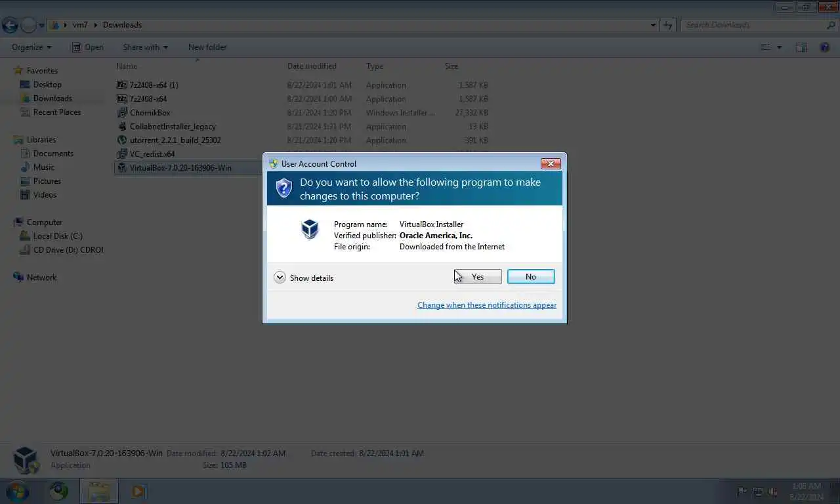
Task: Open the Share with dropdown
Action: tap(146, 47)
